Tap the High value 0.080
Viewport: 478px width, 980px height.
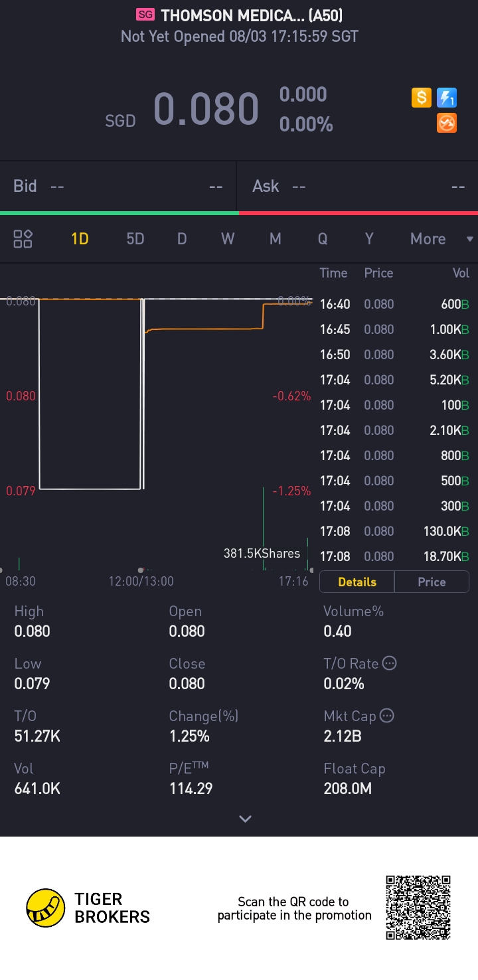click(32, 631)
